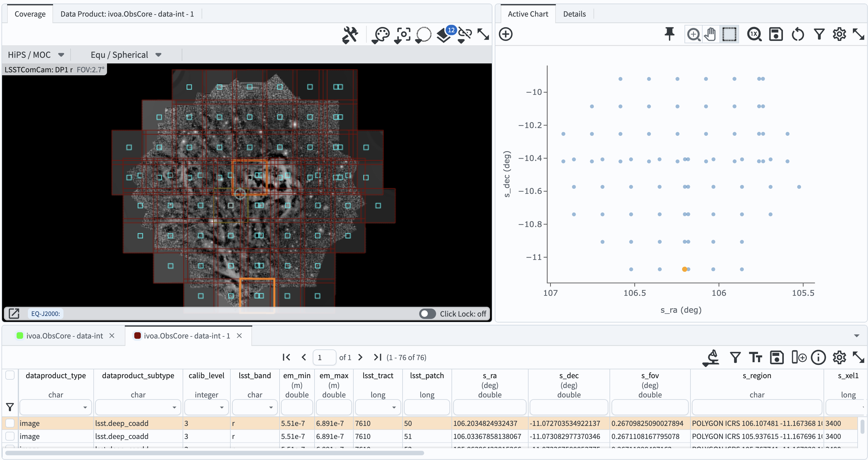868x460 pixels.
Task: Check the first image row checkbox
Action: point(10,423)
